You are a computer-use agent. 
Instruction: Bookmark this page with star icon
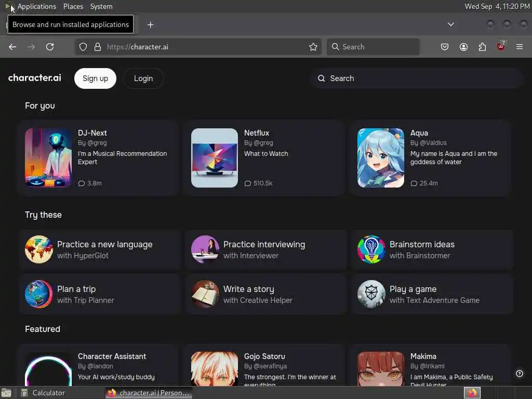313,47
